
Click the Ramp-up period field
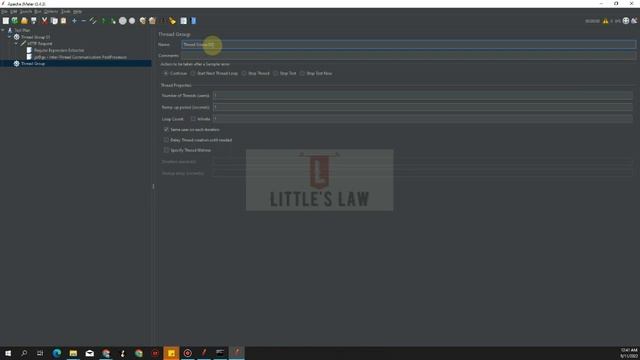[423, 107]
